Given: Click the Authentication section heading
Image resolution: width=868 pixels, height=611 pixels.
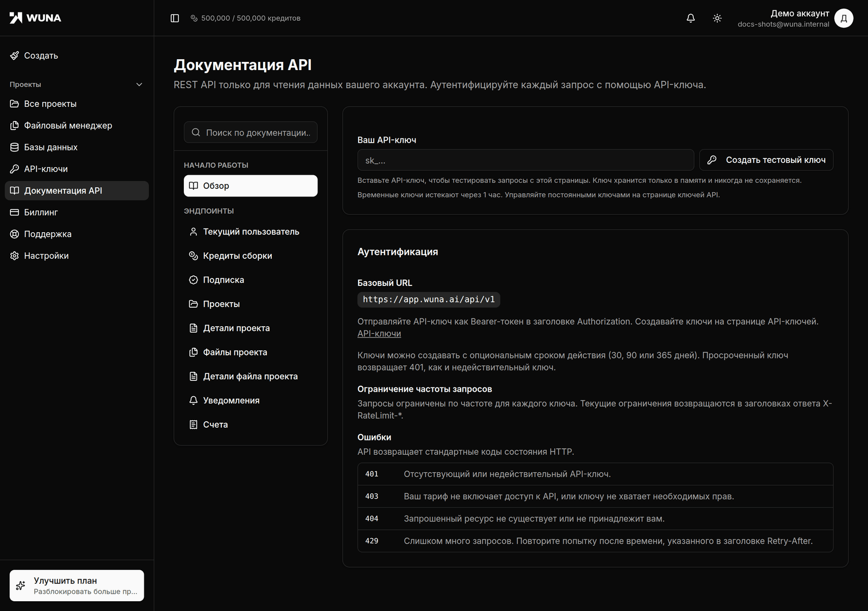Looking at the screenshot, I should pyautogui.click(x=398, y=252).
